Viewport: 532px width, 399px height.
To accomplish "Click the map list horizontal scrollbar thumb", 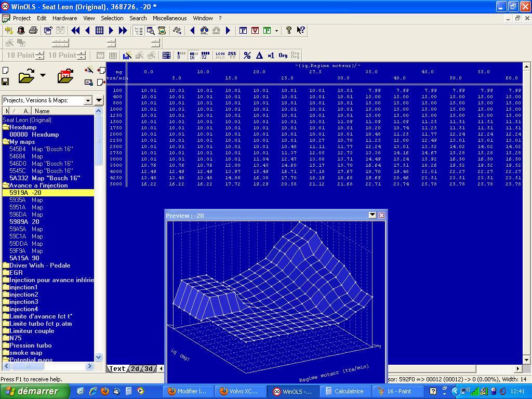I will click(28, 366).
